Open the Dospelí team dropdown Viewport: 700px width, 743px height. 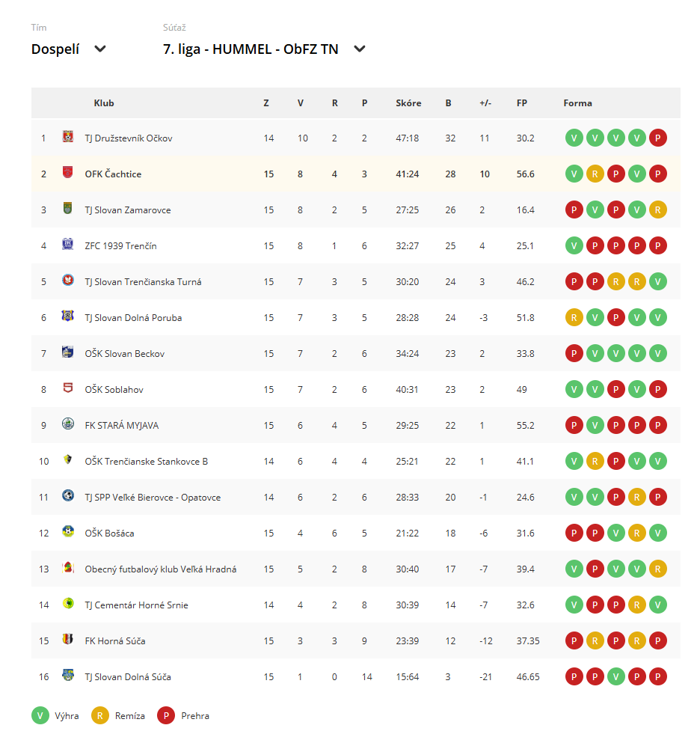[68, 49]
